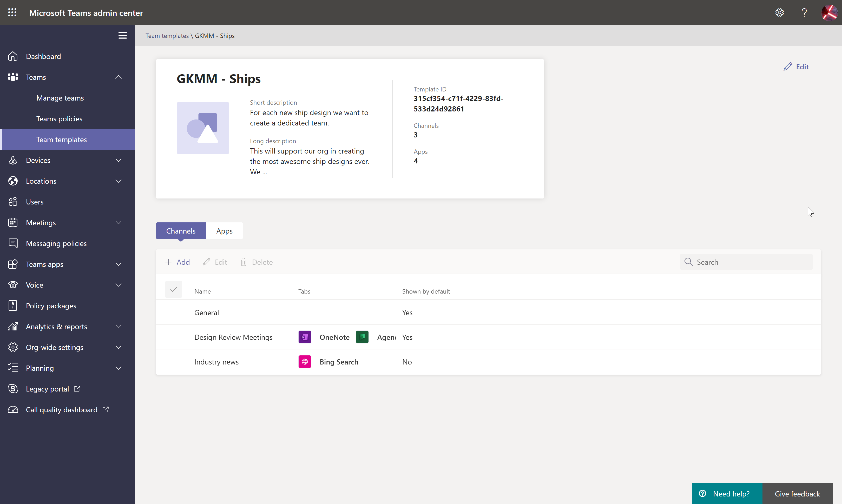The width and height of the screenshot is (842, 504).
Task: Select the Industry news channel row
Action: (488, 362)
